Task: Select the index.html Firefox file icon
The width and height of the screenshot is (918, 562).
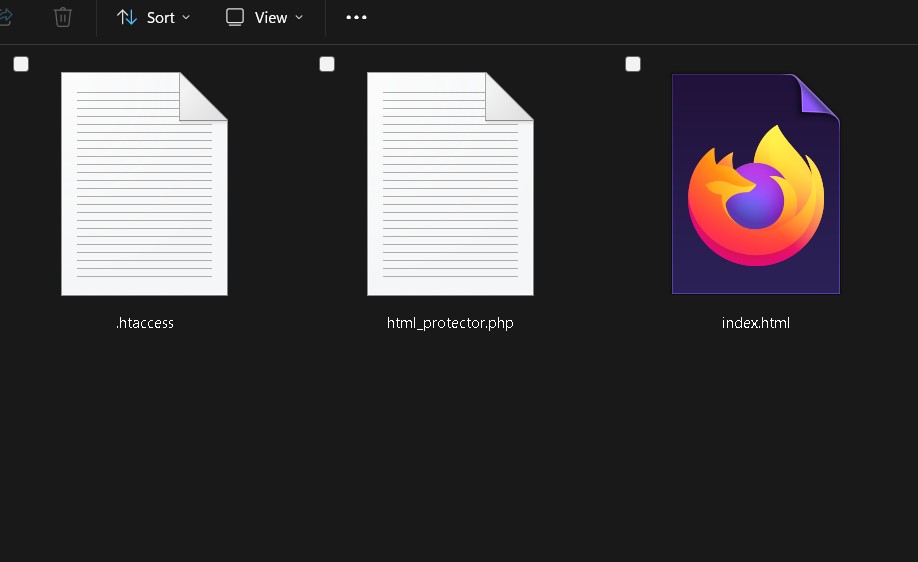Action: [756, 184]
